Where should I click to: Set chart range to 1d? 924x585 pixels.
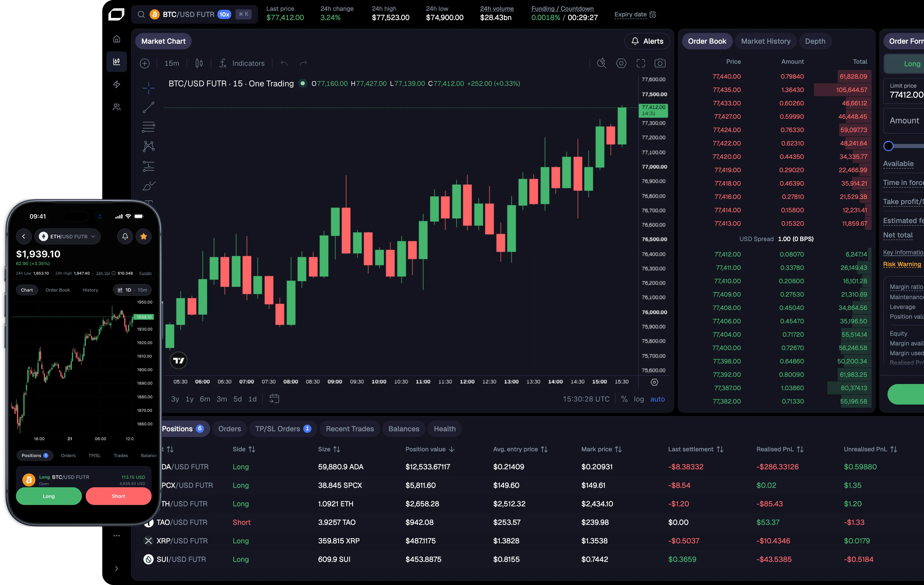pyautogui.click(x=252, y=399)
